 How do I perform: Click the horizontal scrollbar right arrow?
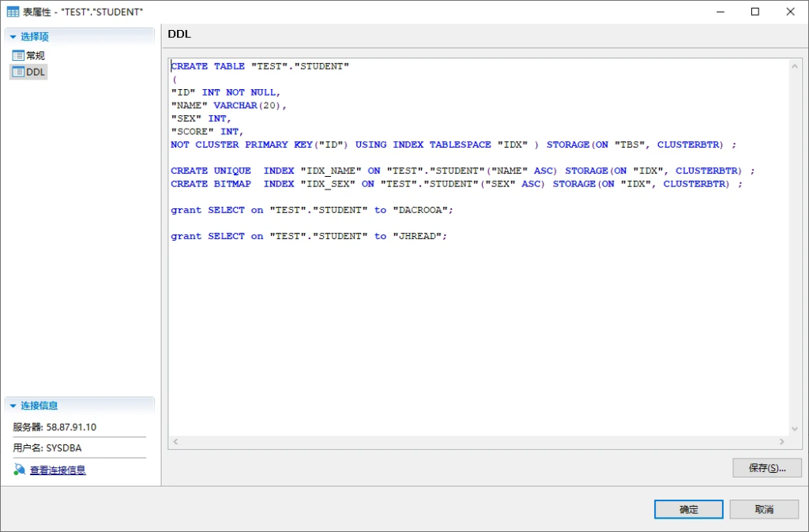[x=782, y=442]
